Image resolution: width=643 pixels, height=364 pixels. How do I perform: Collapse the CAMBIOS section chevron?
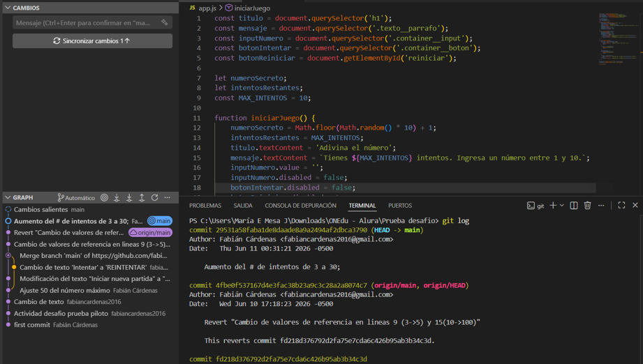(8, 8)
